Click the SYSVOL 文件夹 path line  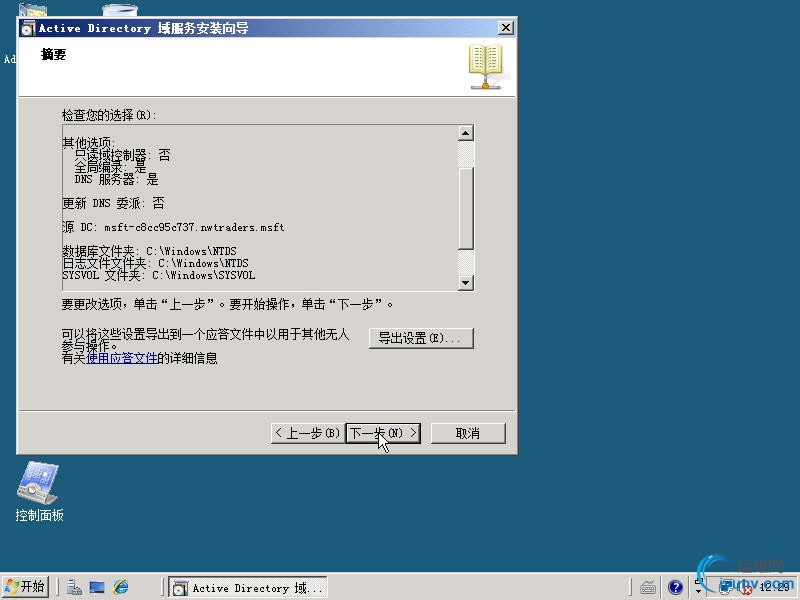pos(159,276)
